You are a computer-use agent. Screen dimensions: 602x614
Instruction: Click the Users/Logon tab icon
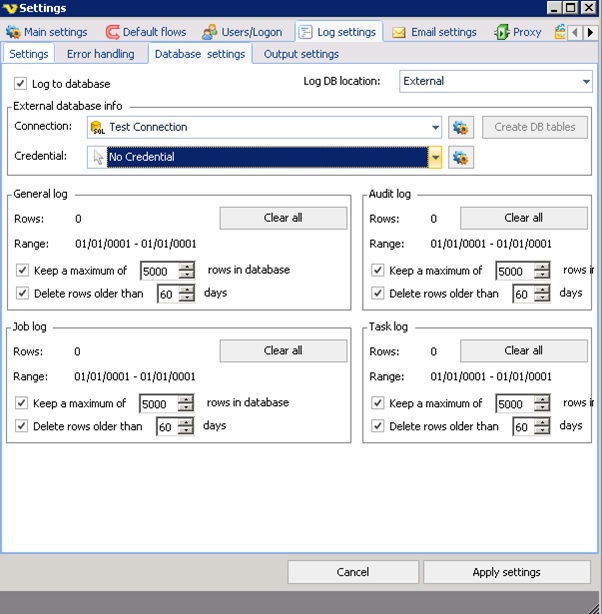209,32
